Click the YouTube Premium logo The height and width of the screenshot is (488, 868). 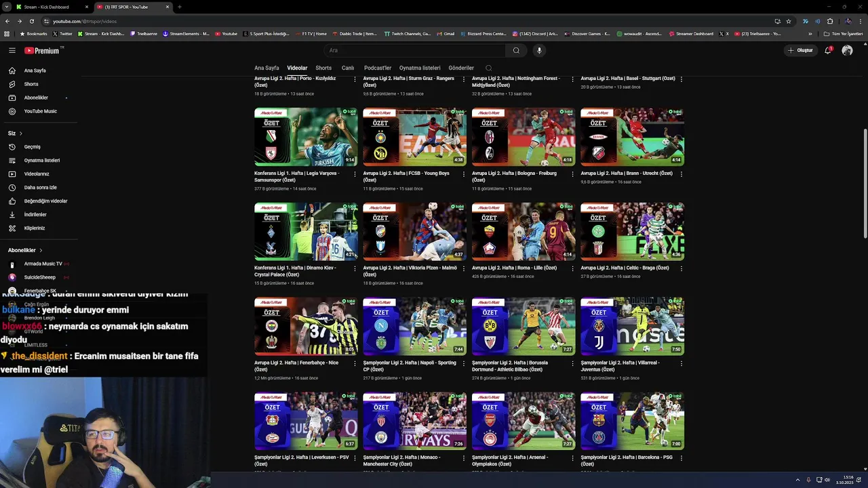click(43, 50)
